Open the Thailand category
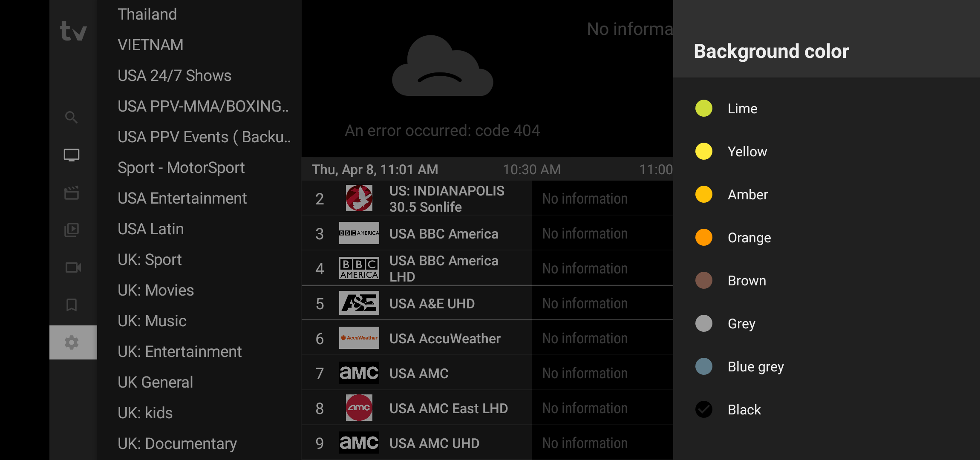 147,14
